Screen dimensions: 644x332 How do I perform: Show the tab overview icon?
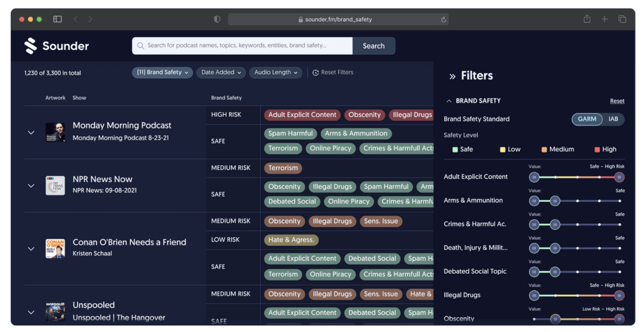[x=622, y=19]
